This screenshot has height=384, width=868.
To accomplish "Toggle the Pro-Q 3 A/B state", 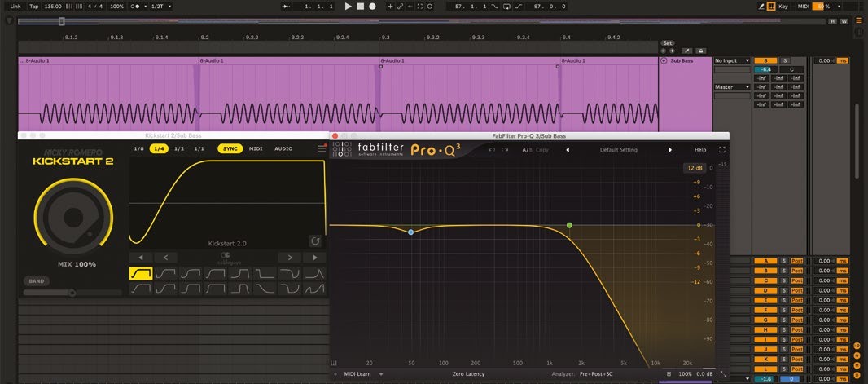I will (528, 150).
